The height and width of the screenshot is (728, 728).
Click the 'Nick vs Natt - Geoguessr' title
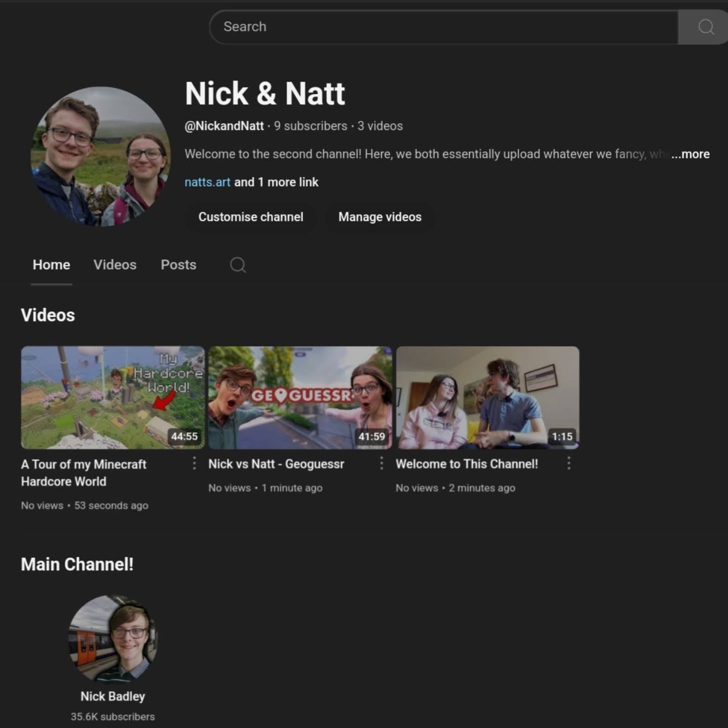pos(276,464)
